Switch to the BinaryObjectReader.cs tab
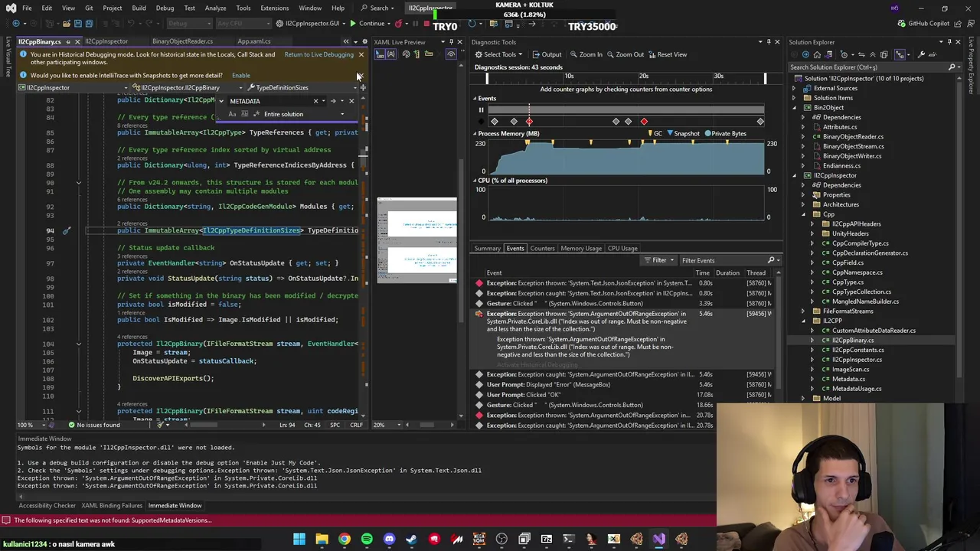Viewport: 980px width, 551px height. (182, 41)
